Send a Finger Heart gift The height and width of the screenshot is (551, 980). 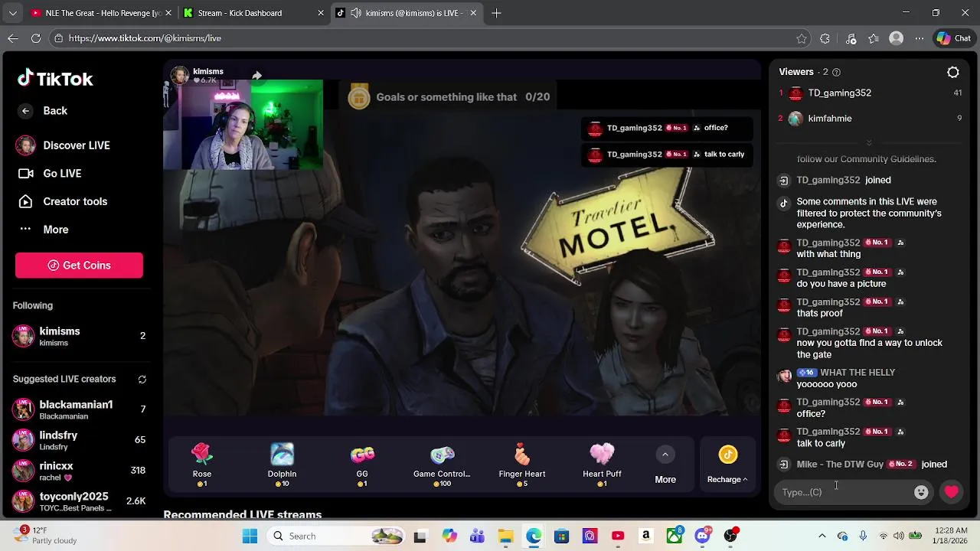tap(522, 465)
